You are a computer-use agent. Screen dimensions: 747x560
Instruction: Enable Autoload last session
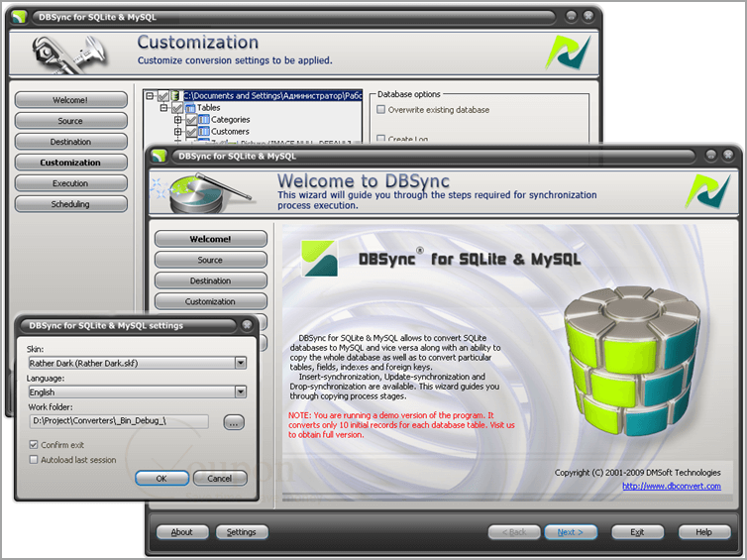(34, 460)
